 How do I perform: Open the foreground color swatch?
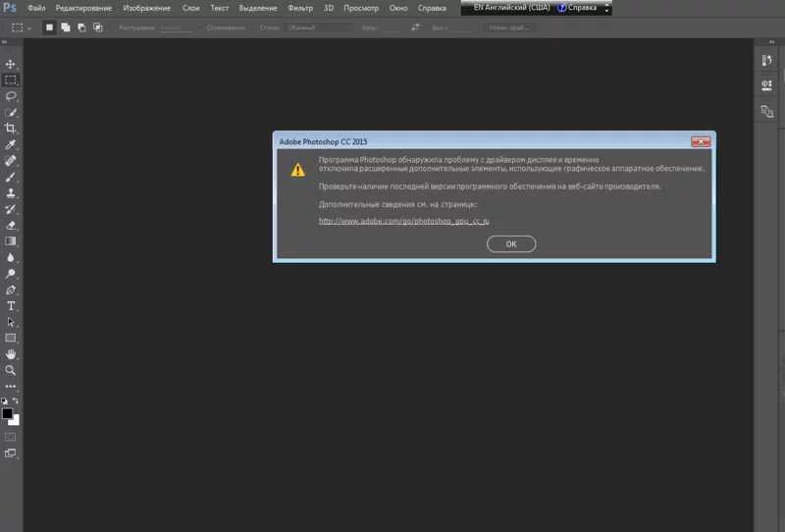[7, 413]
